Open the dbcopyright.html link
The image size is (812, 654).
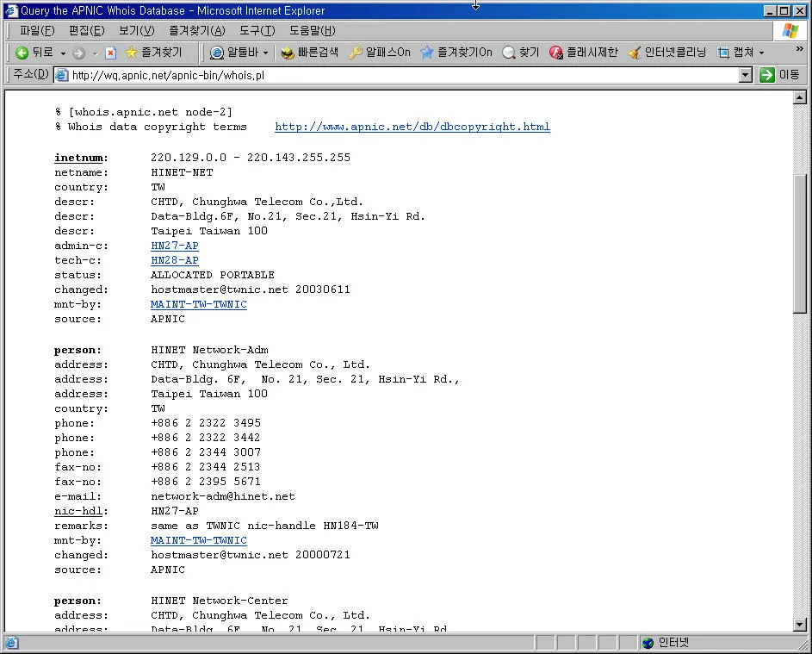pos(412,127)
